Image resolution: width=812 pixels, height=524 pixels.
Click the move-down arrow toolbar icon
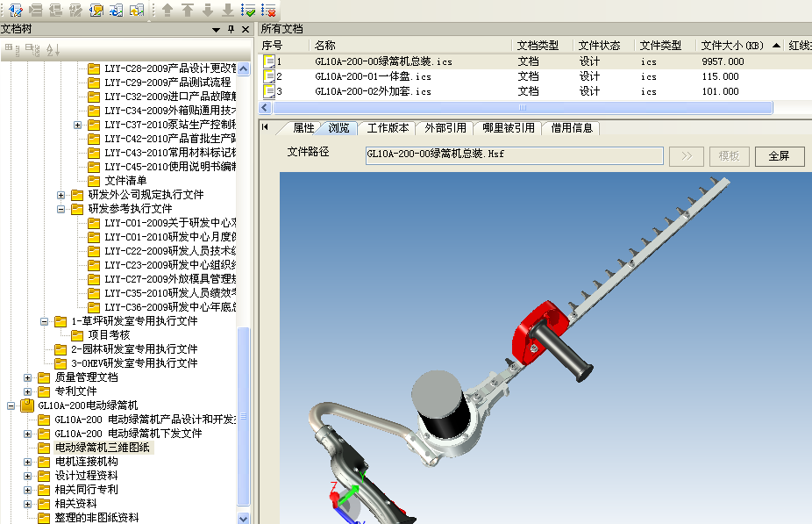[209, 11]
